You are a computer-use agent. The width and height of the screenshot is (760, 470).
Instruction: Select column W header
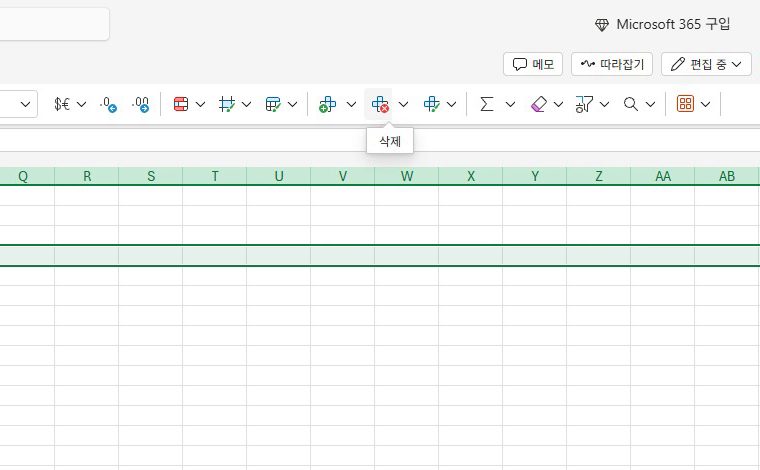pyautogui.click(x=407, y=176)
